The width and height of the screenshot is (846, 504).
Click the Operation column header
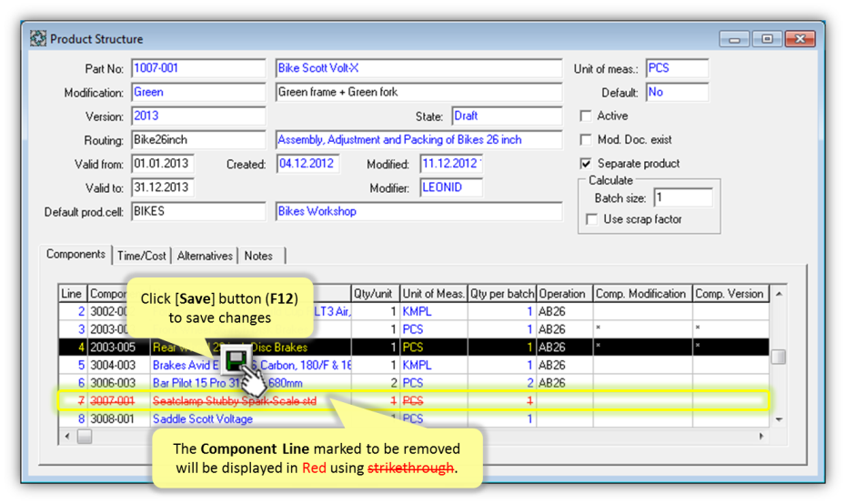(564, 294)
